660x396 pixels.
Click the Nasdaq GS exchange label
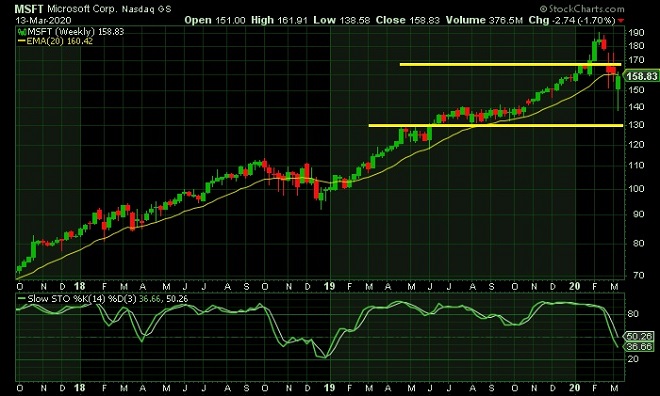point(147,9)
